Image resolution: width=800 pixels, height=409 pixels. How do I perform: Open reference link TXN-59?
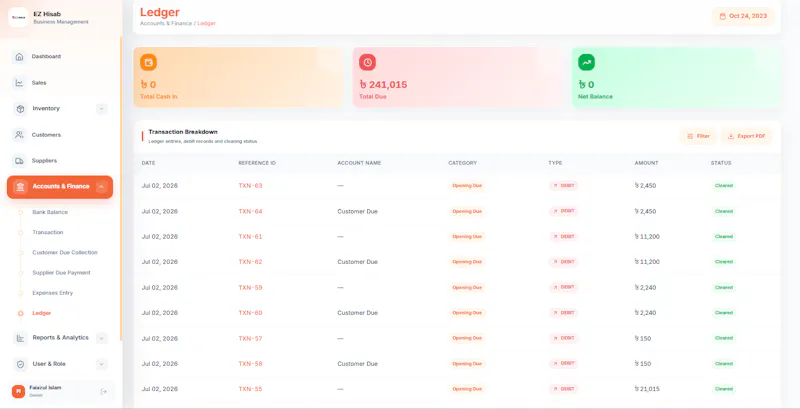point(251,288)
